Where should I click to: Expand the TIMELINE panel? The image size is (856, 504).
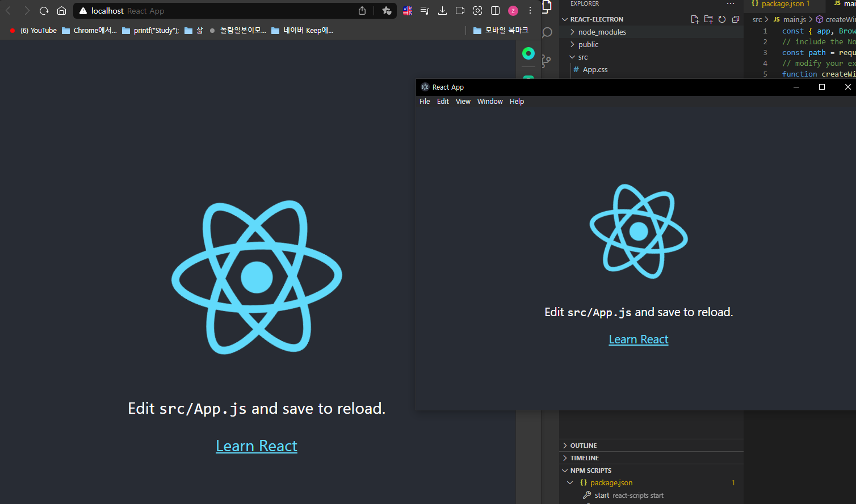pyautogui.click(x=652, y=458)
